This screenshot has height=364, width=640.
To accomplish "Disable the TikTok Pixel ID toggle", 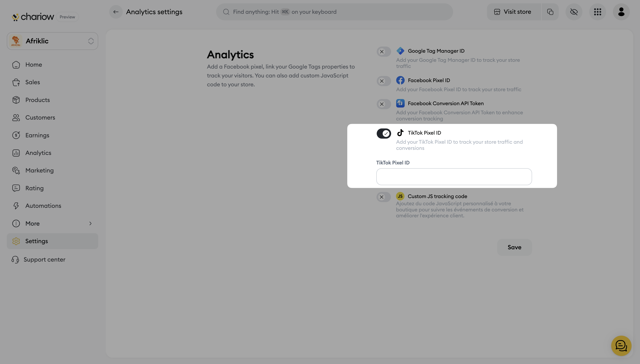I will (x=383, y=134).
